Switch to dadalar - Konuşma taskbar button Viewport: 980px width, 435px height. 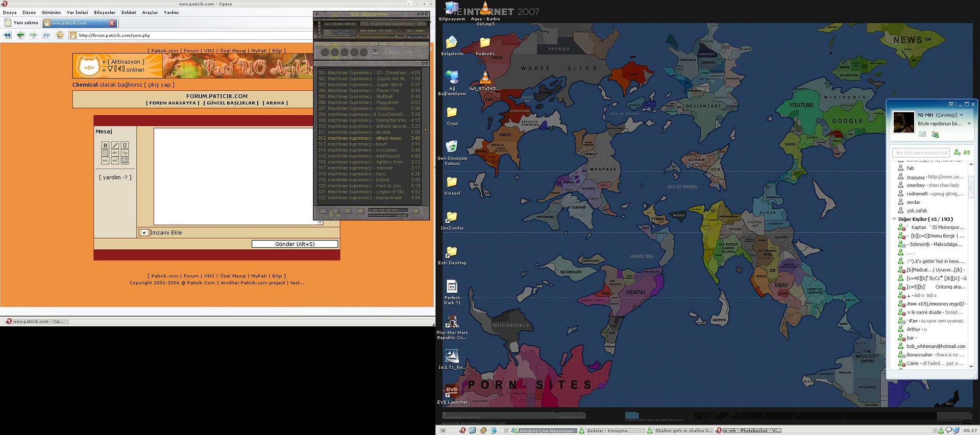(x=611, y=430)
